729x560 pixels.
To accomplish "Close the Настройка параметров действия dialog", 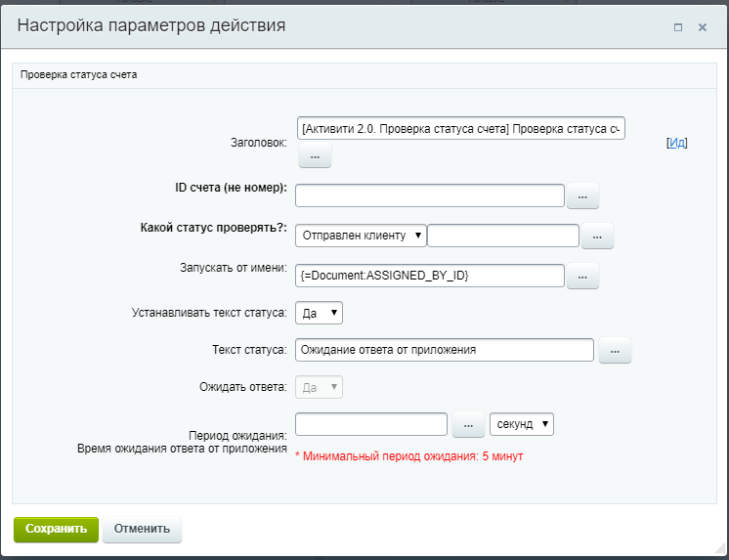I will pos(702,27).
